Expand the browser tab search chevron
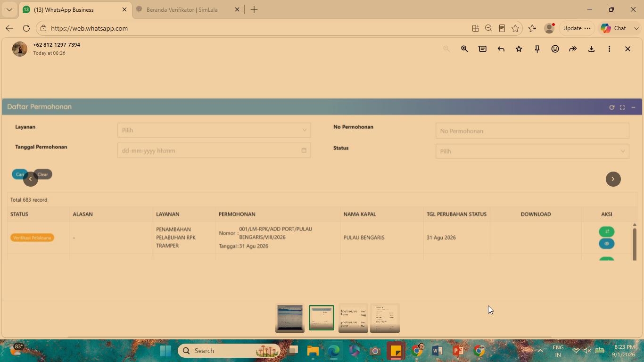 coord(9,9)
